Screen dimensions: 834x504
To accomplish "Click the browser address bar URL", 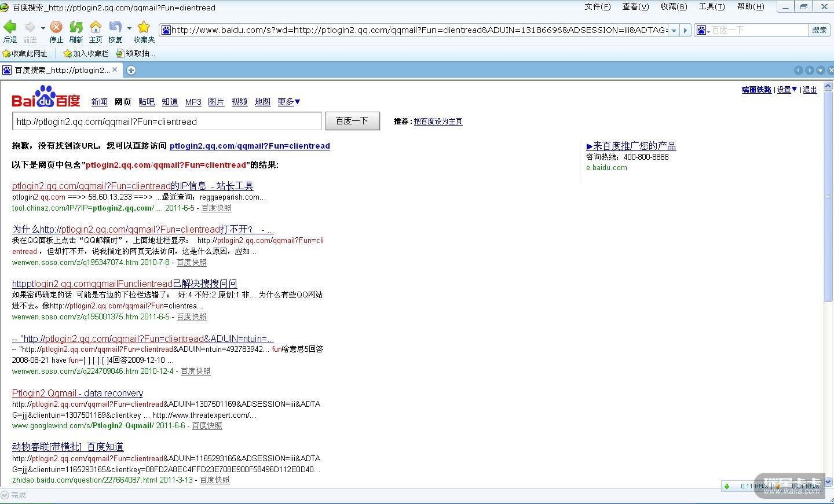I will click(x=419, y=30).
